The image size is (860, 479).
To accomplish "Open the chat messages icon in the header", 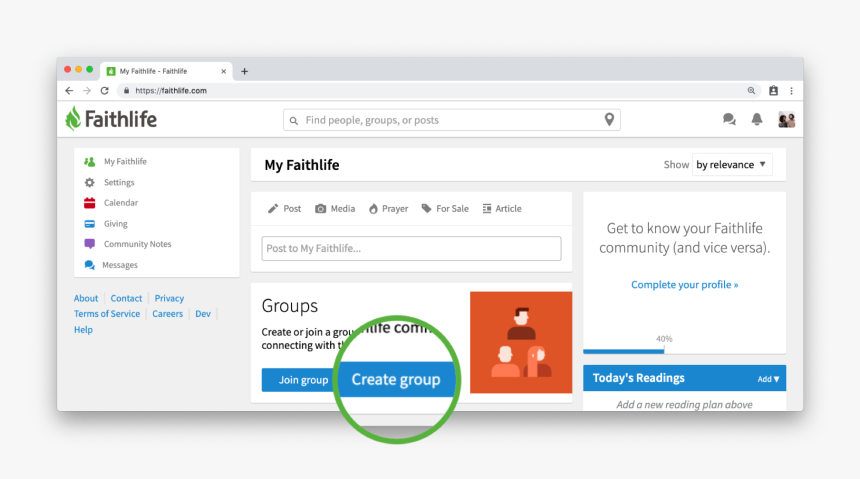I will 729,119.
